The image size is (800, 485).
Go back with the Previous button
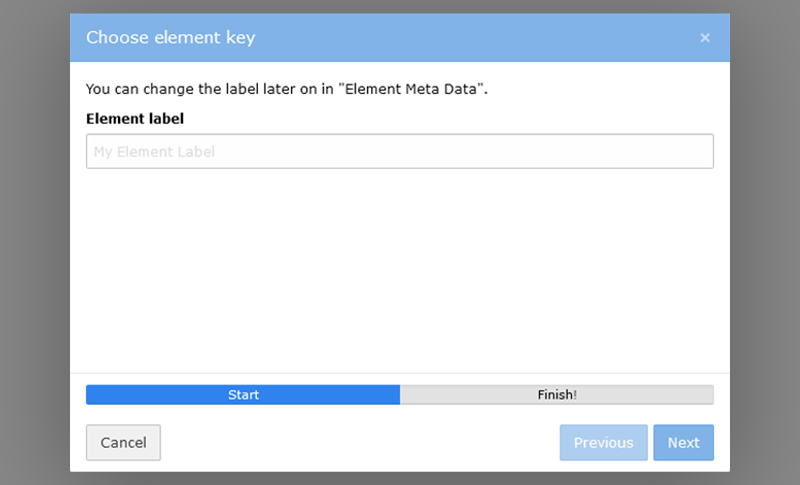pyautogui.click(x=603, y=442)
